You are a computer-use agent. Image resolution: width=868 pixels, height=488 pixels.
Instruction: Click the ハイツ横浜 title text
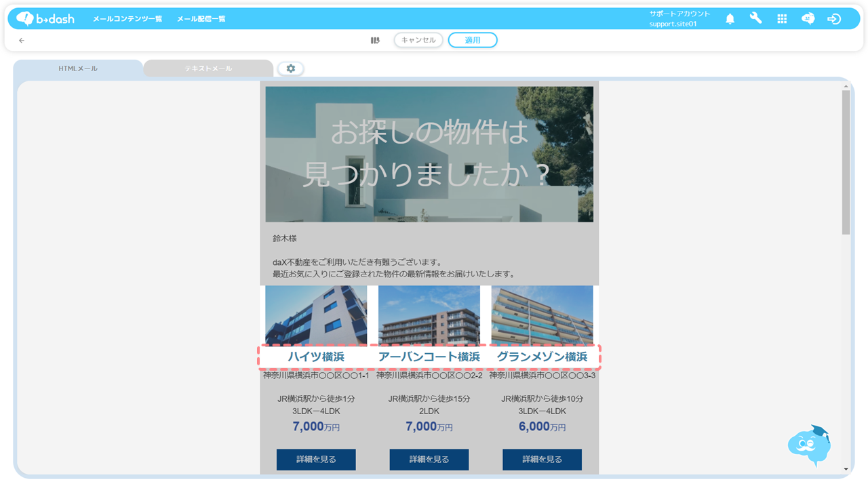click(x=316, y=357)
